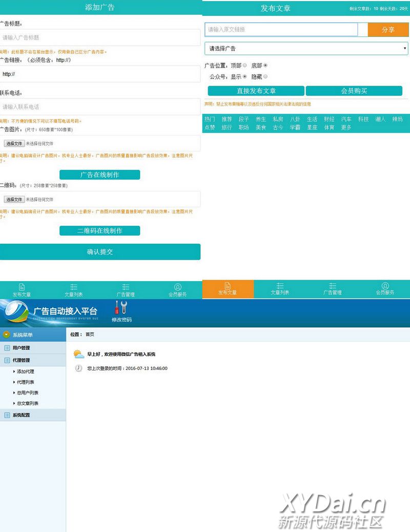
Task: Switch to the orange 发布文章 tab
Action: 228,289
